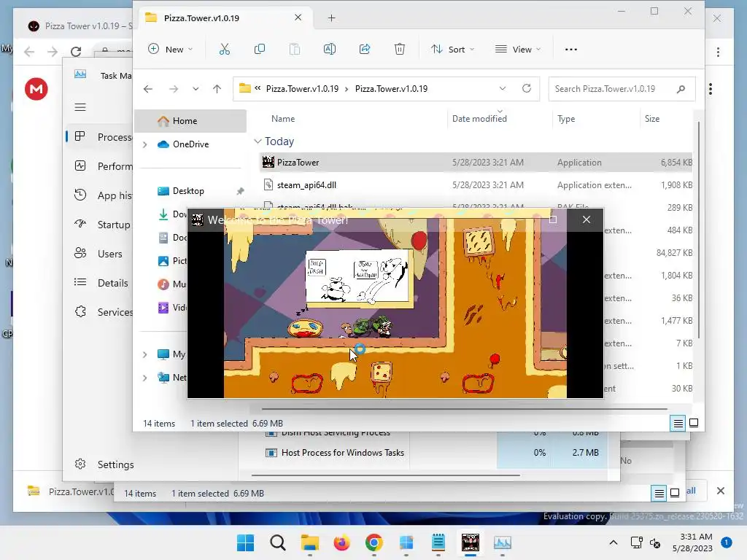Open Startup apps page in Task Manager
This screenshot has width=747, height=560.
tap(100, 225)
